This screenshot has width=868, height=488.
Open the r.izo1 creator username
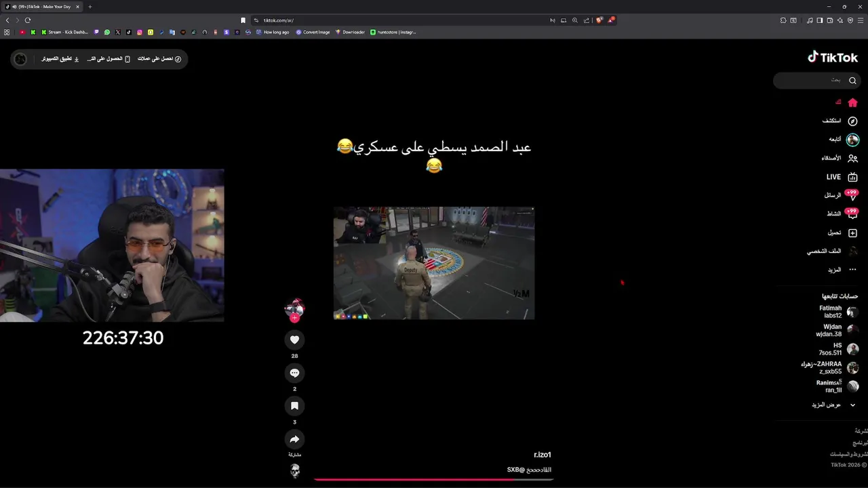pyautogui.click(x=542, y=455)
